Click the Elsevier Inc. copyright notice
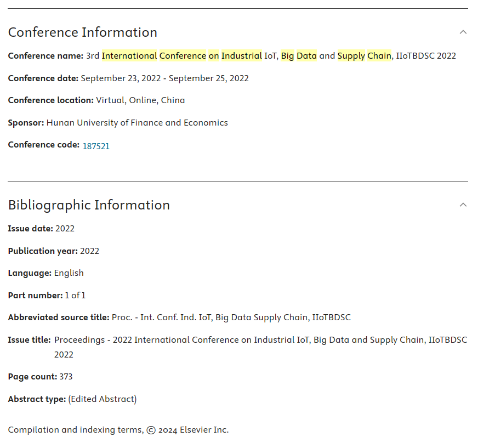Image resolution: width=478 pixels, height=448 pixels. [x=118, y=430]
